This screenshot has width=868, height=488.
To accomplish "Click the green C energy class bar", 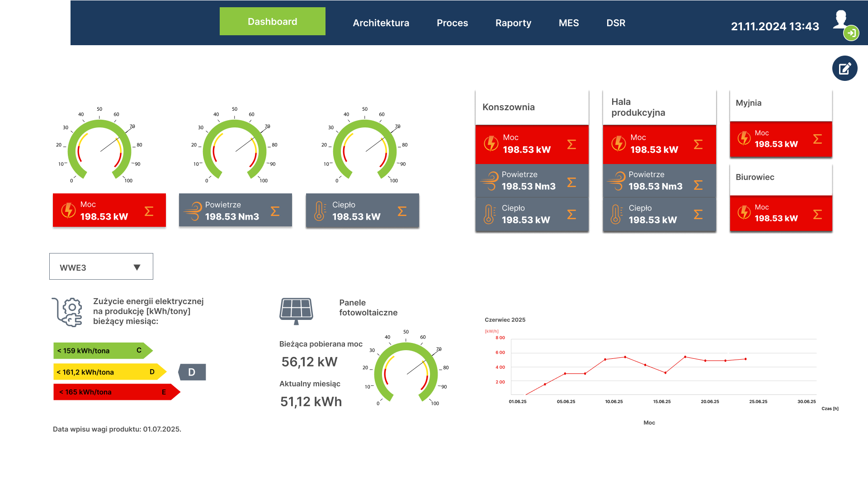I will [102, 351].
